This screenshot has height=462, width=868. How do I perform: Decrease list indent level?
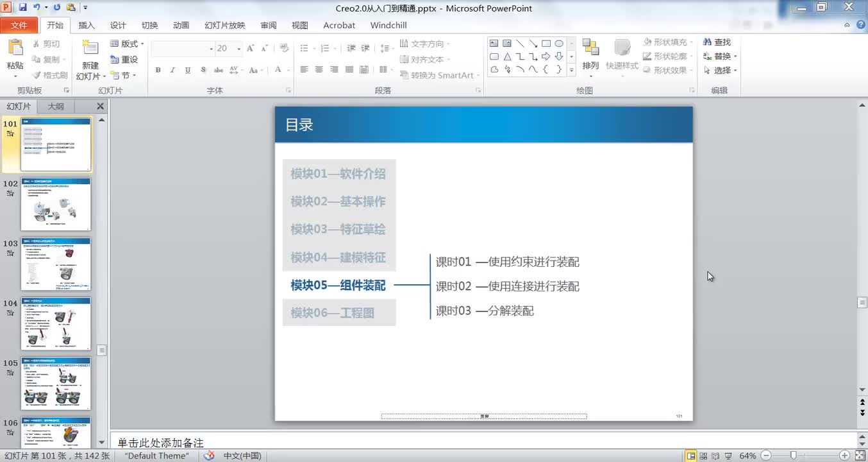[x=351, y=49]
